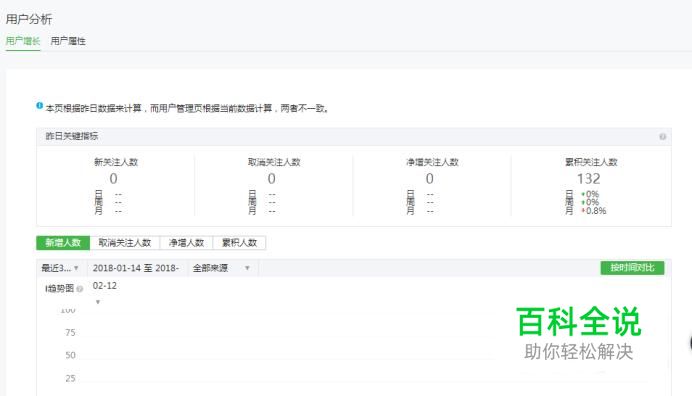Click the 75 axis label on chart
Screen dimensions: 692x396
tap(70, 332)
